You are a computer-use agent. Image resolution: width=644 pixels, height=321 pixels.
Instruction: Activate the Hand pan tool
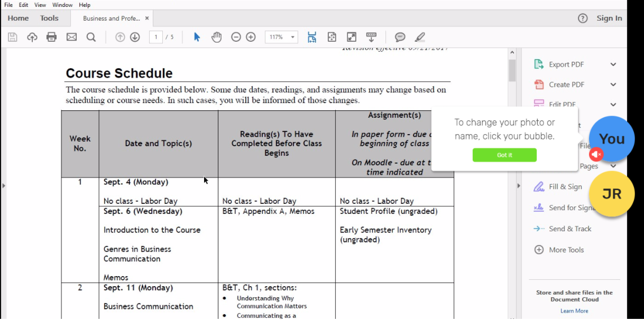click(216, 37)
